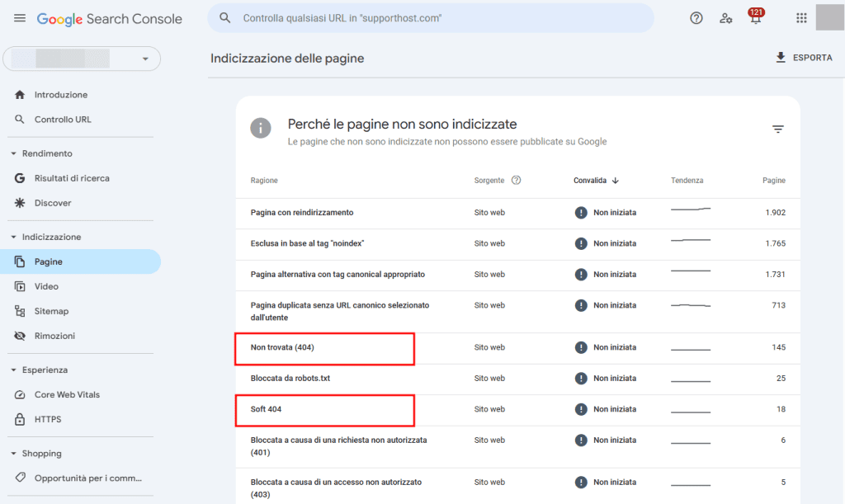Check the notifications bell with 121 alerts
The height and width of the screenshot is (504, 845).
click(755, 18)
